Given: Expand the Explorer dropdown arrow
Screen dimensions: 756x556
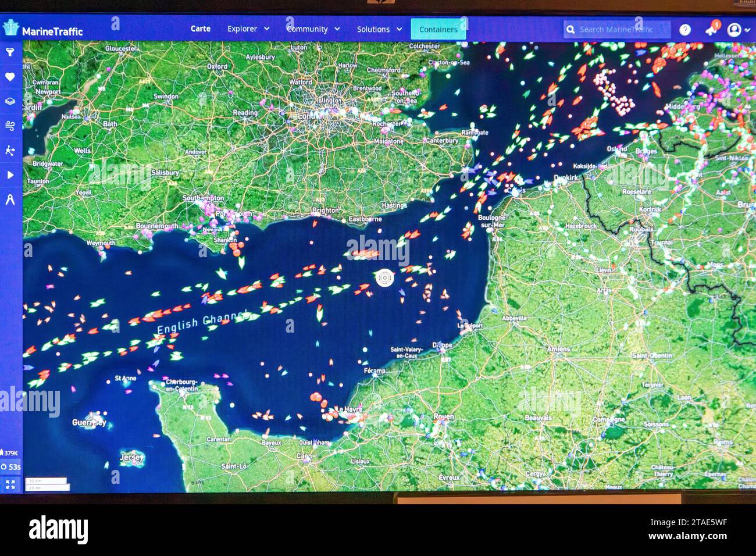Looking at the screenshot, I should point(267,28).
